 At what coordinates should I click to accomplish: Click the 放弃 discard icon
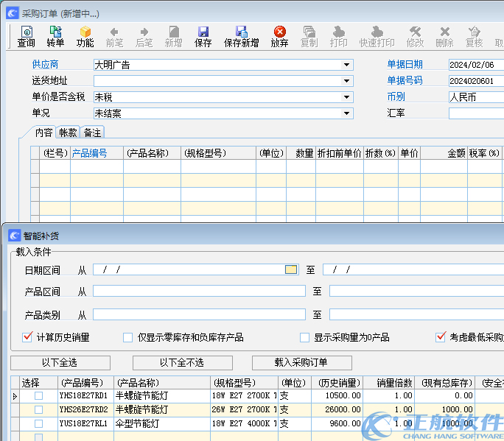[x=280, y=36]
